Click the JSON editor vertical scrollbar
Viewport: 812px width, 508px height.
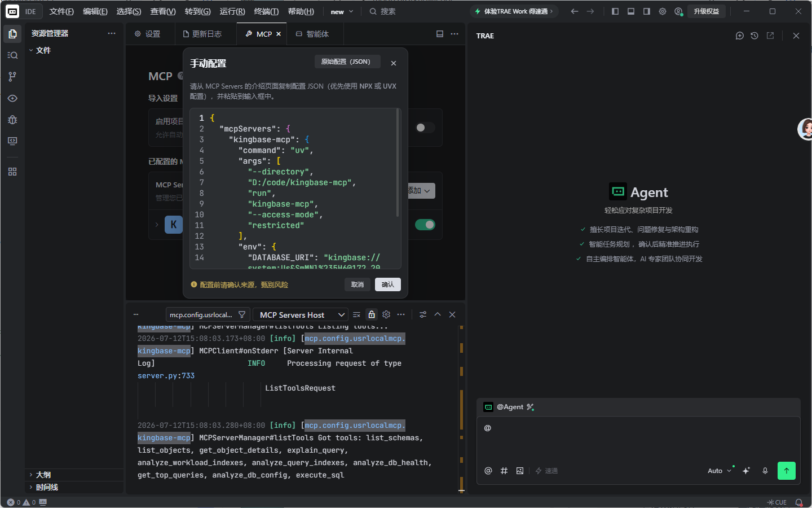point(398,163)
